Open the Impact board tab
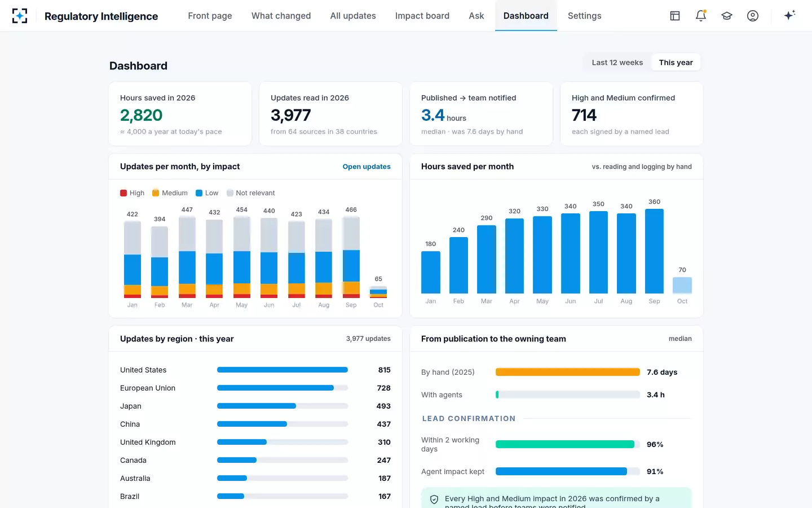 point(422,16)
